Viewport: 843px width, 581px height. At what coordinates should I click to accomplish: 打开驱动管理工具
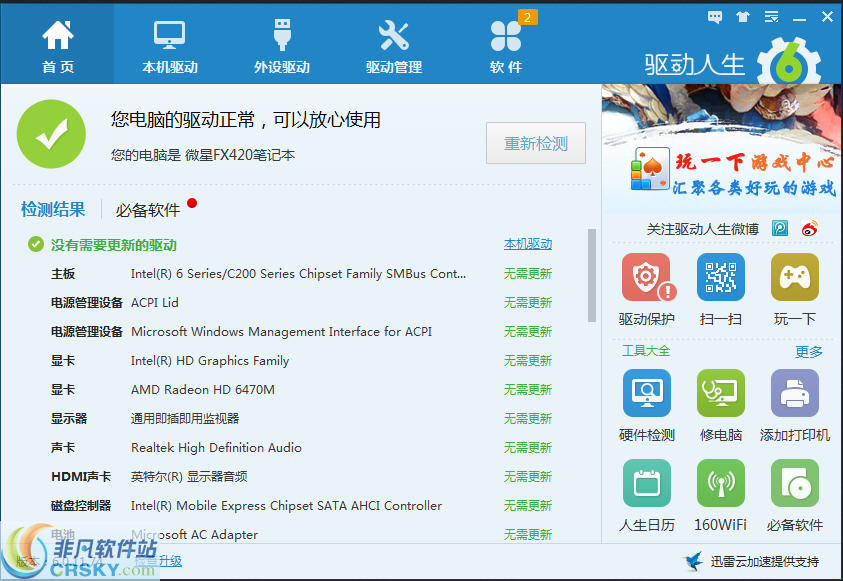coord(394,42)
